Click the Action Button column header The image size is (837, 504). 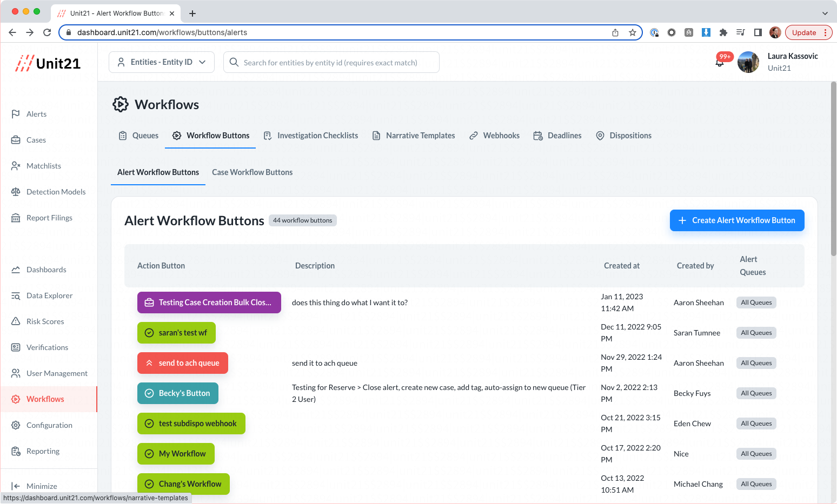(161, 266)
